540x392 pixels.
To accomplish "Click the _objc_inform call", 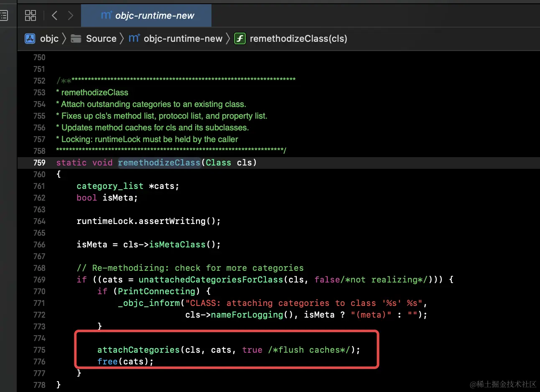I will 149,303.
